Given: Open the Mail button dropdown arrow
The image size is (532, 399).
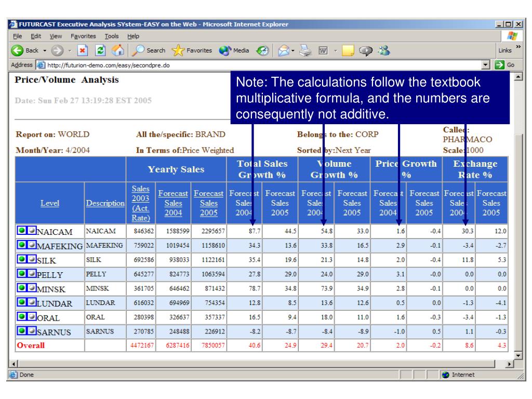Looking at the screenshot, I should coord(293,51).
